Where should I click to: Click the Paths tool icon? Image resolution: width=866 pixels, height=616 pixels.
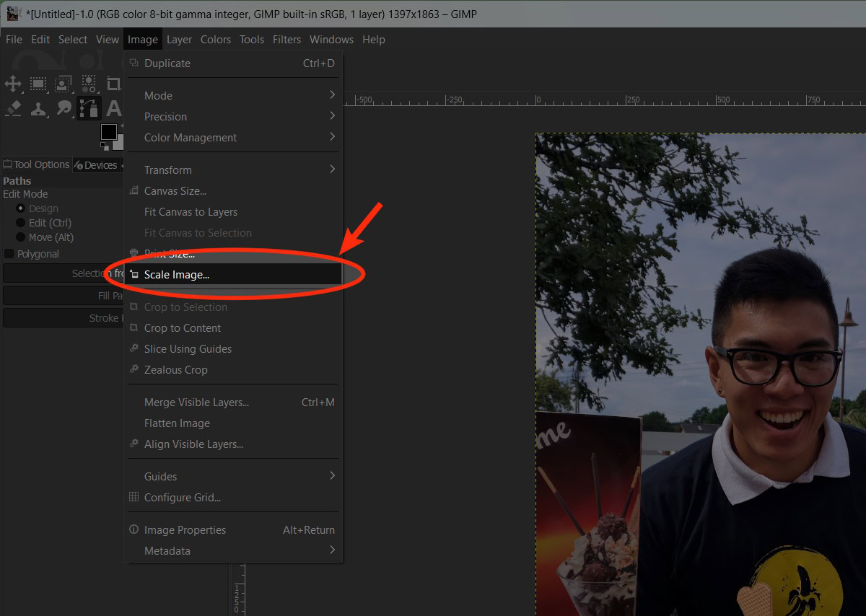[89, 108]
